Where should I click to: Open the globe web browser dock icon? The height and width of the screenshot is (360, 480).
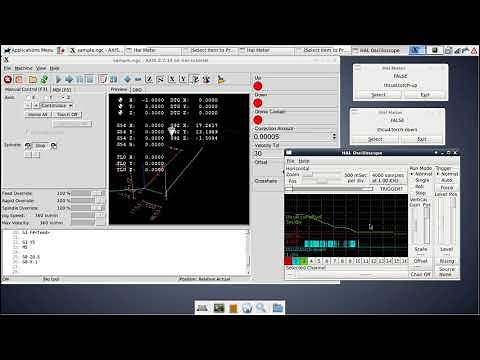(x=247, y=308)
